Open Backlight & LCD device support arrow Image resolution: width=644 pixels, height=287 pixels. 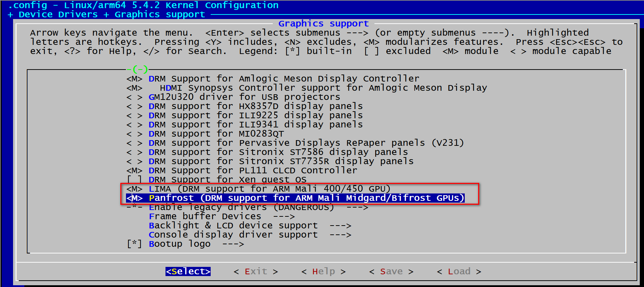pyautogui.click(x=341, y=226)
